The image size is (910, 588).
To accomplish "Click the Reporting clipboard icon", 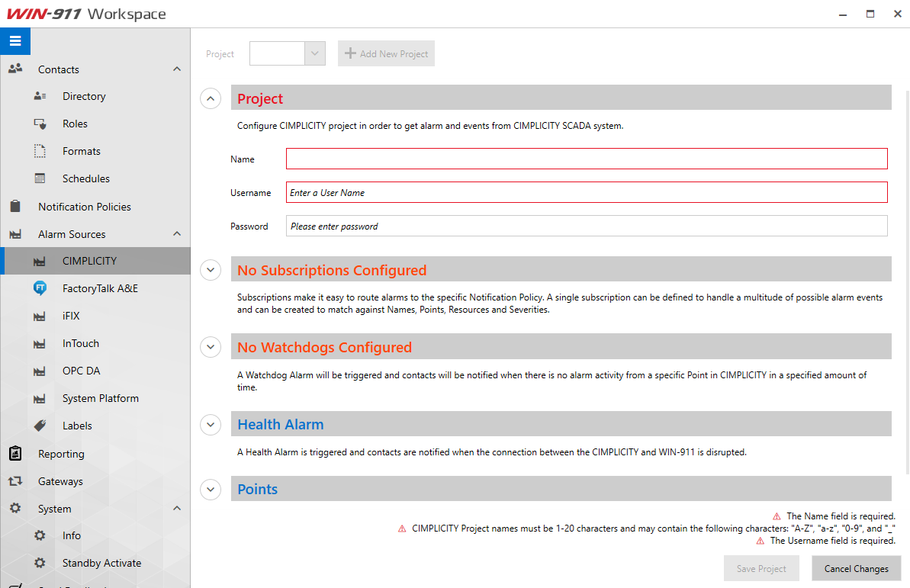I will tap(16, 453).
